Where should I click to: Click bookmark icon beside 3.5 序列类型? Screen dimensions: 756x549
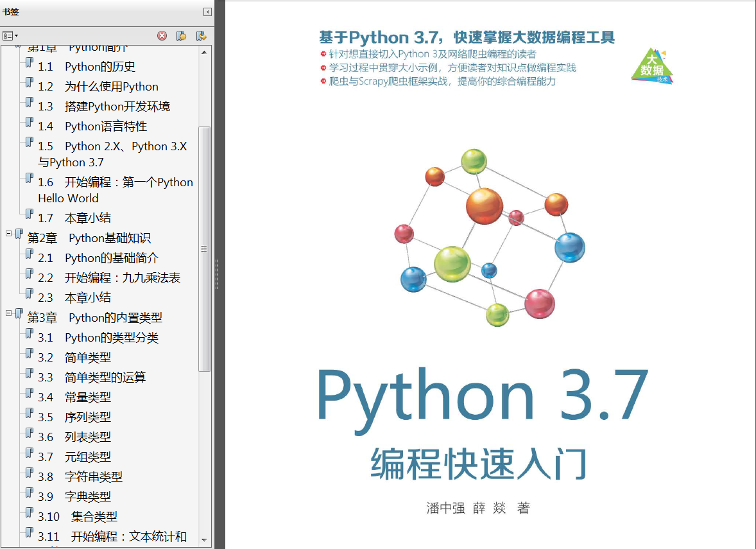tap(30, 413)
